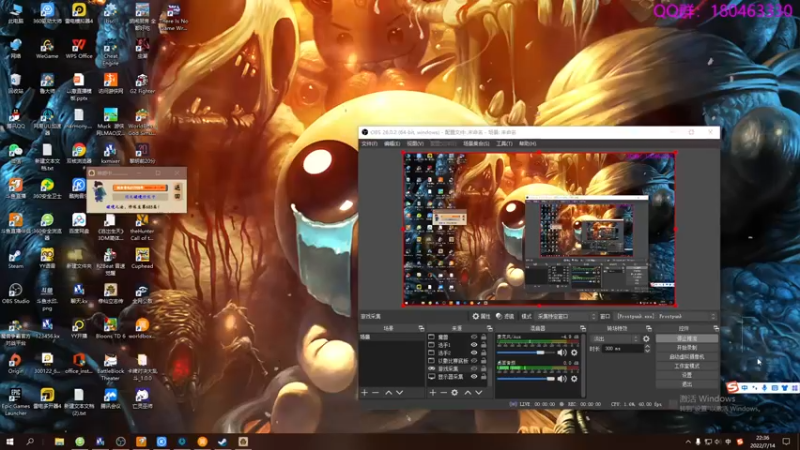
Task: Adjust 桌面音频 volume slider
Action: (526, 379)
